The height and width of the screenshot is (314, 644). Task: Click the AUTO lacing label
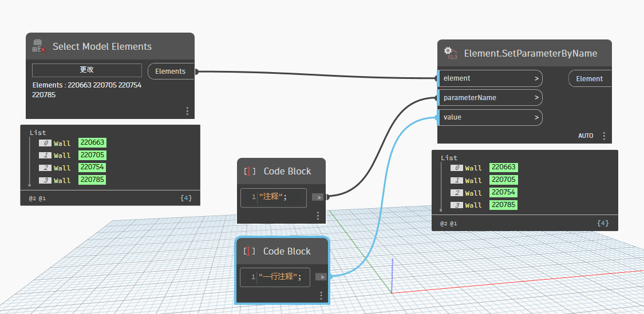tap(586, 136)
